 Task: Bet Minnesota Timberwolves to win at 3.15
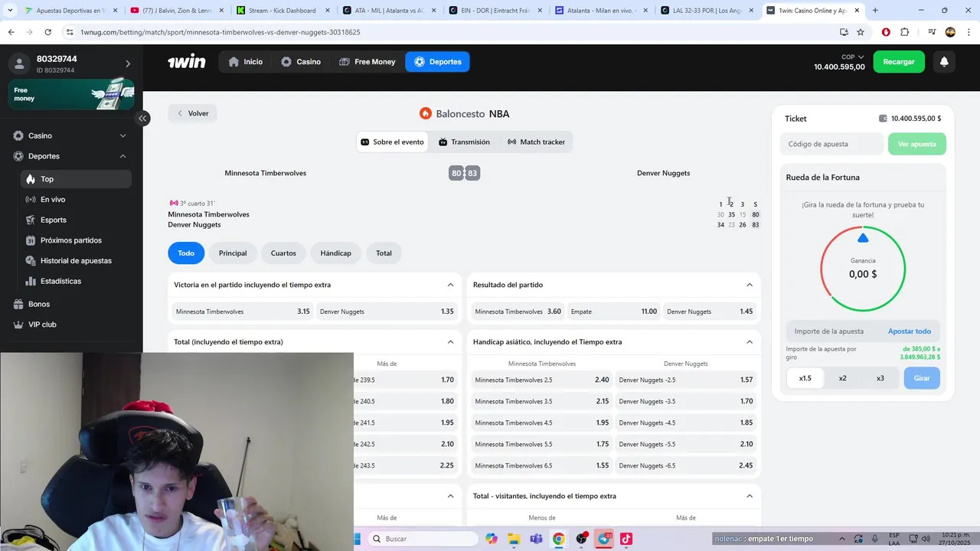(x=243, y=311)
